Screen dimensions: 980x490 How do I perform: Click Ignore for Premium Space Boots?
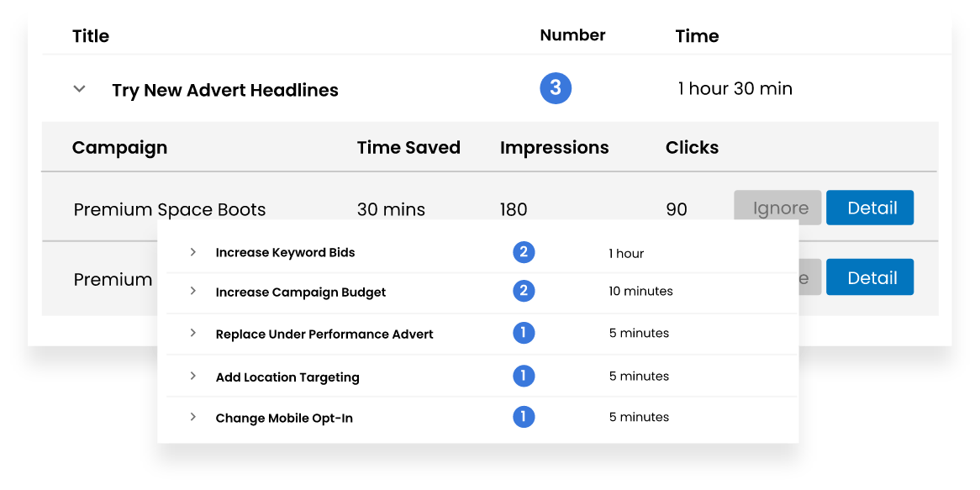777,208
